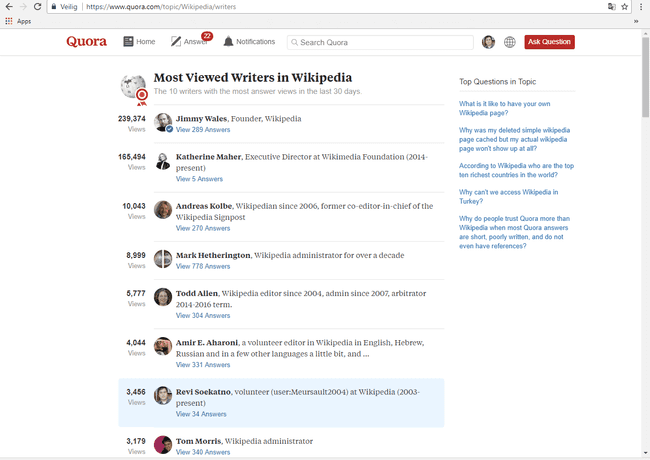Click browser forward arrow
Viewport: 650px width, 460px height.
(x=23, y=7)
